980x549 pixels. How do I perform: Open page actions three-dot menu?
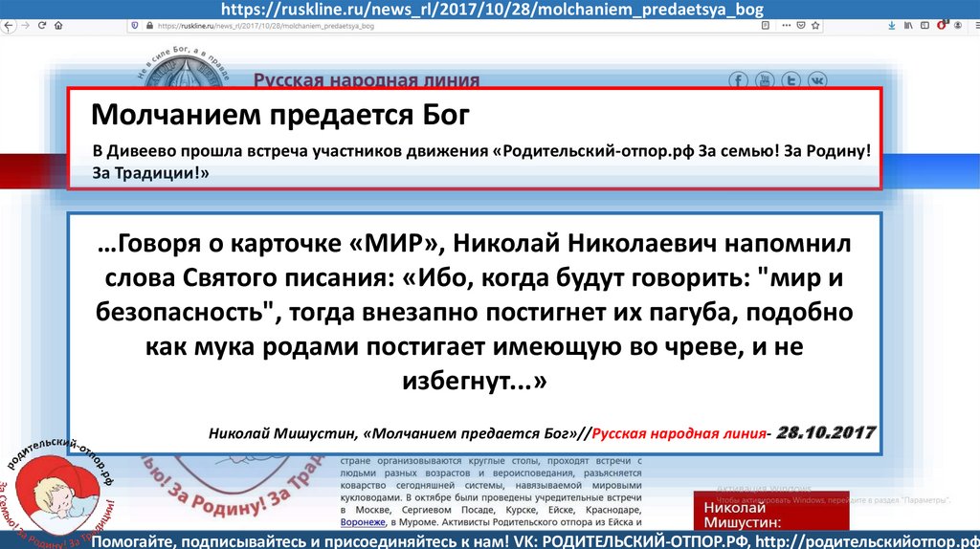(787, 26)
